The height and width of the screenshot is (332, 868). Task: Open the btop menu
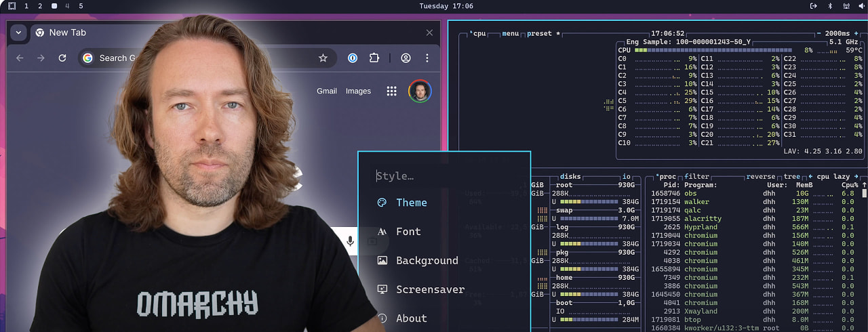510,33
